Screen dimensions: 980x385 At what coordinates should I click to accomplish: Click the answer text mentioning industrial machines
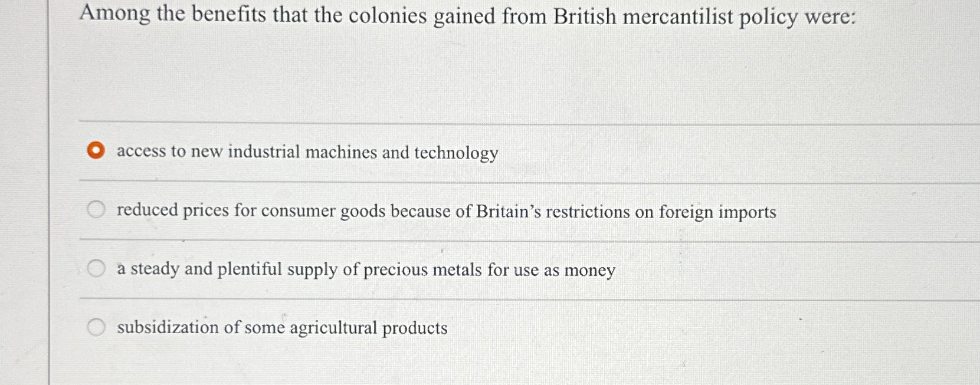(x=307, y=152)
